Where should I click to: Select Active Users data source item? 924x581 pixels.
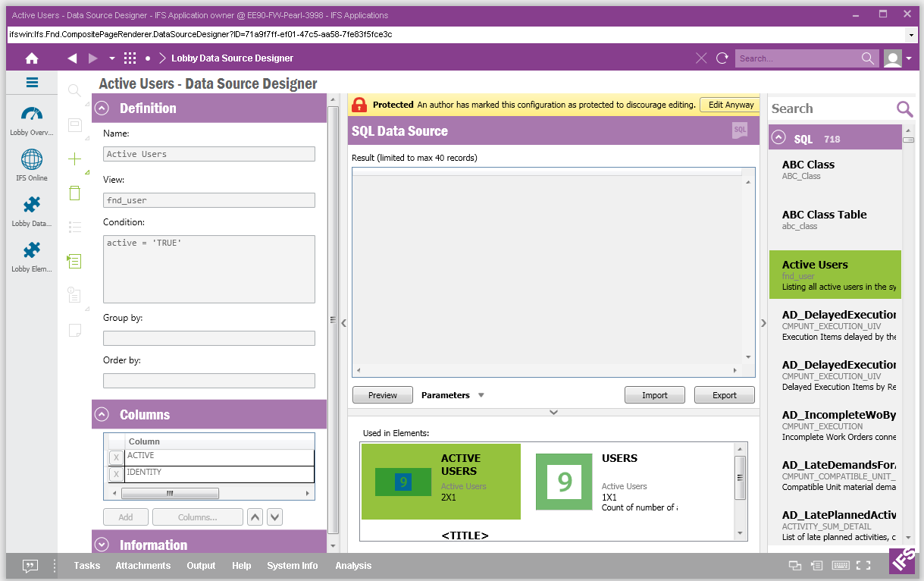click(x=835, y=275)
